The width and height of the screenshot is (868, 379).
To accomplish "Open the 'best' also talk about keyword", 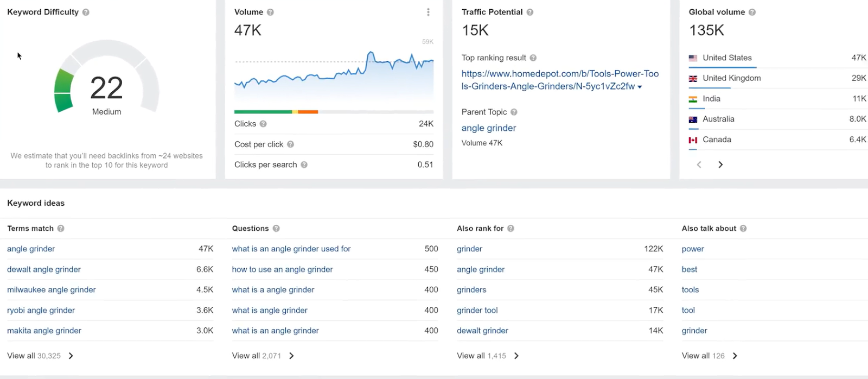I will coord(690,269).
